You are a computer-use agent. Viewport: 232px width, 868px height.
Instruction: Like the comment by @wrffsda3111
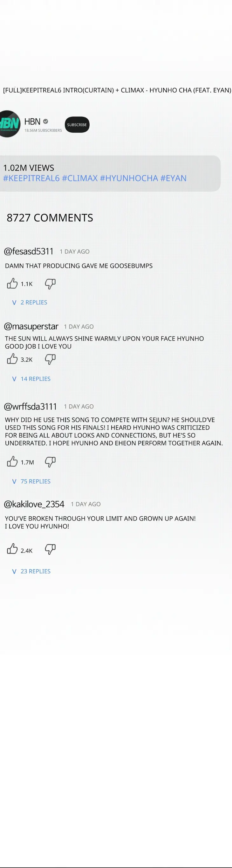tap(12, 461)
